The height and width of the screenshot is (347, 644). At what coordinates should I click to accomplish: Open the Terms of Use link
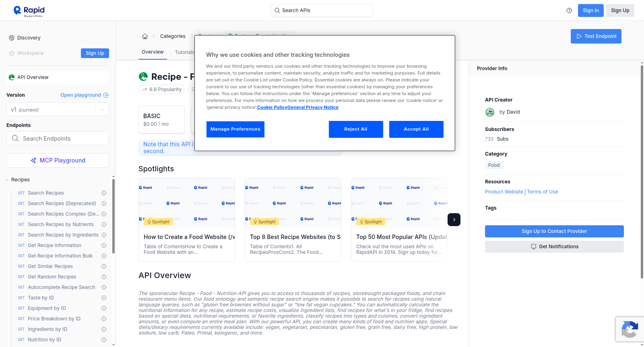pos(543,192)
